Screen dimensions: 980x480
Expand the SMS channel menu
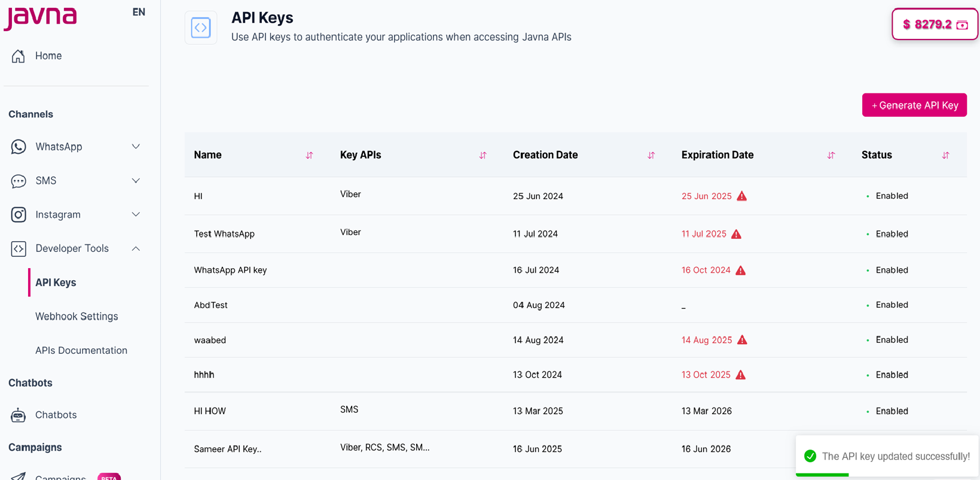[136, 181]
